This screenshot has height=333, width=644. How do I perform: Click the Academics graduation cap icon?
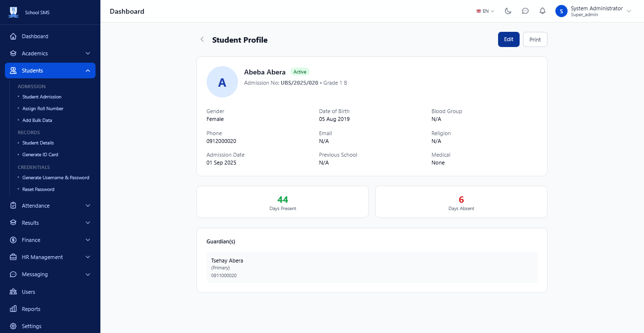pyautogui.click(x=13, y=53)
